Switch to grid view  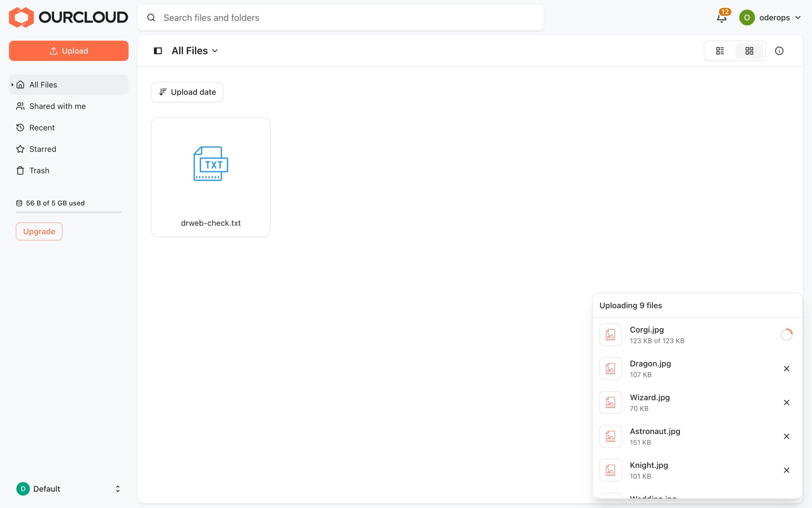click(749, 51)
